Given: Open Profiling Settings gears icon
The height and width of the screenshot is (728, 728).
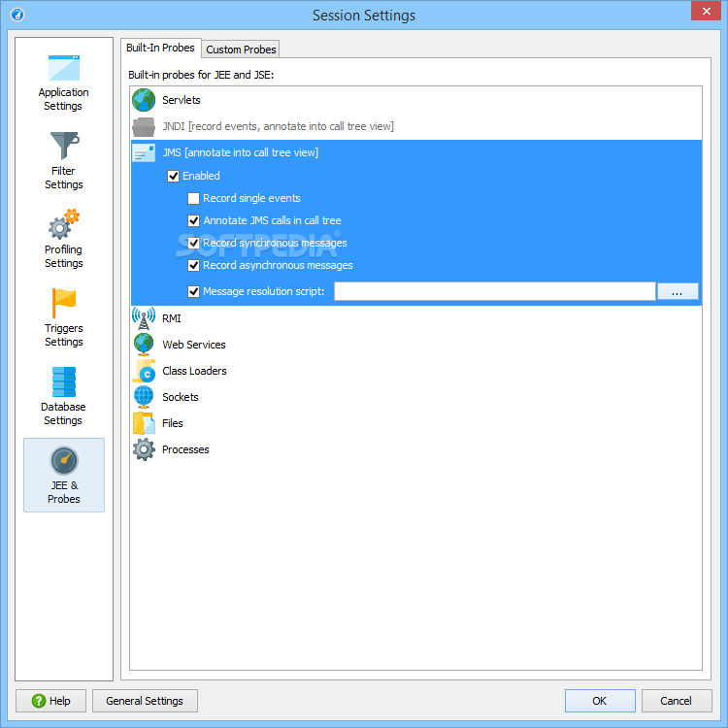Looking at the screenshot, I should coord(64,224).
